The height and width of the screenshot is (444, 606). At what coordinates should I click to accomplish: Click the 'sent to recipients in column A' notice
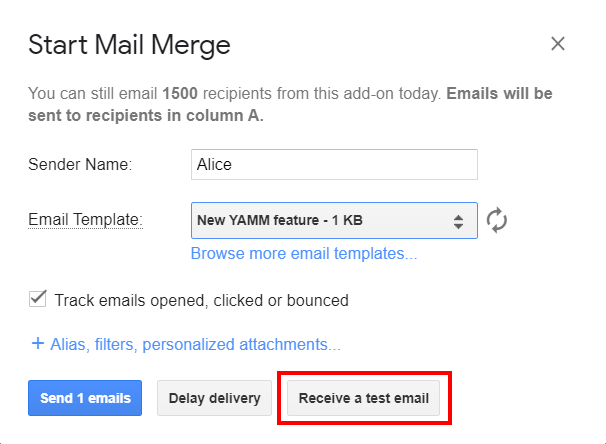[x=146, y=116]
